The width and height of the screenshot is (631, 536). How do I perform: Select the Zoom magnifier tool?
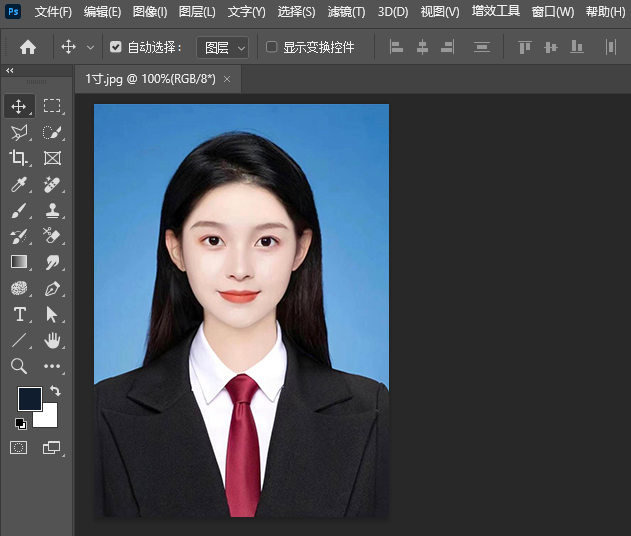coord(19,367)
